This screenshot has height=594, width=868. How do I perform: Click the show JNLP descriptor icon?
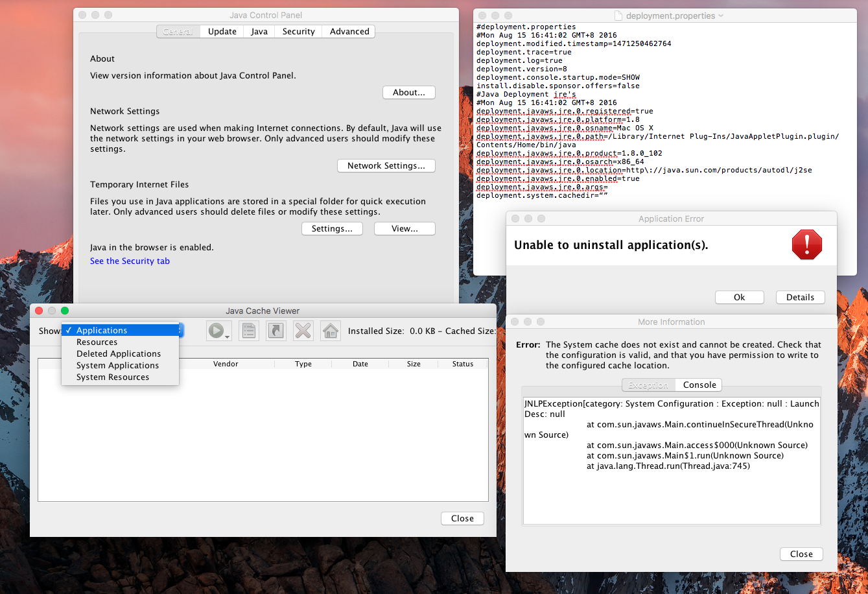pyautogui.click(x=248, y=331)
